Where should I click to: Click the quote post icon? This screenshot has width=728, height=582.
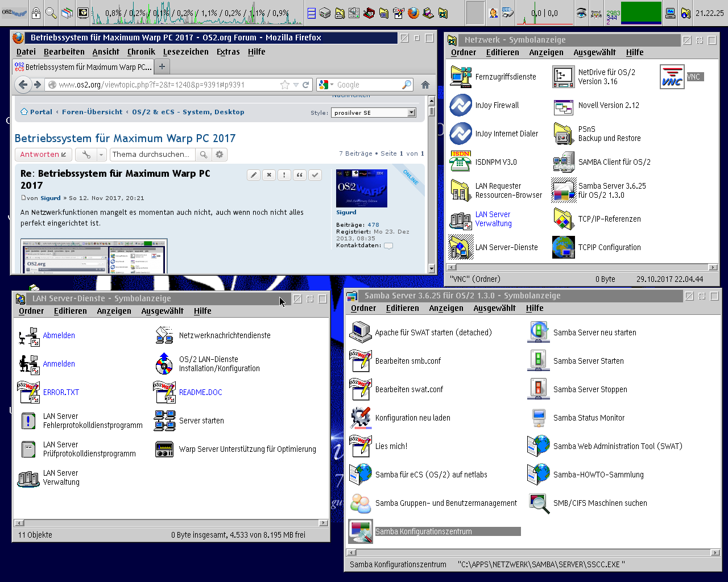[300, 175]
